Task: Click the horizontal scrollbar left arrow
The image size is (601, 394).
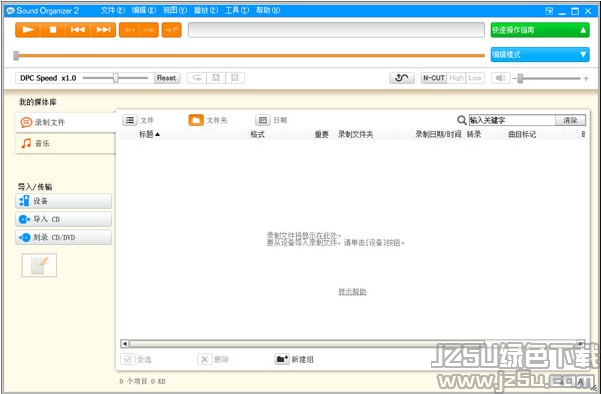Action: [x=125, y=343]
